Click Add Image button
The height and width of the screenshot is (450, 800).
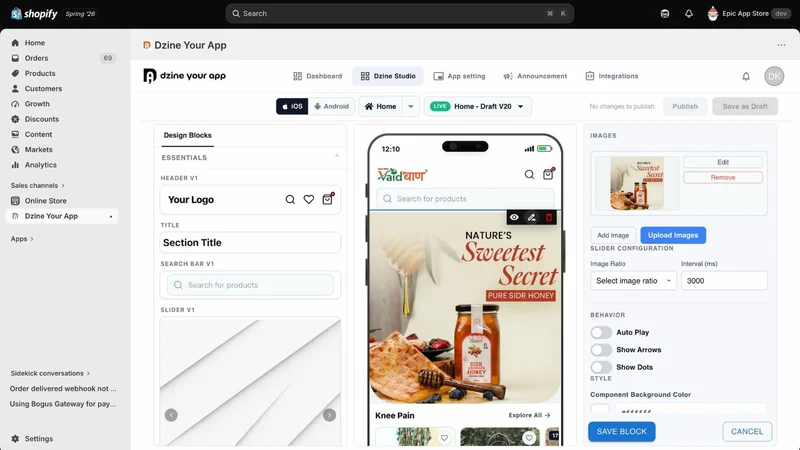click(613, 235)
